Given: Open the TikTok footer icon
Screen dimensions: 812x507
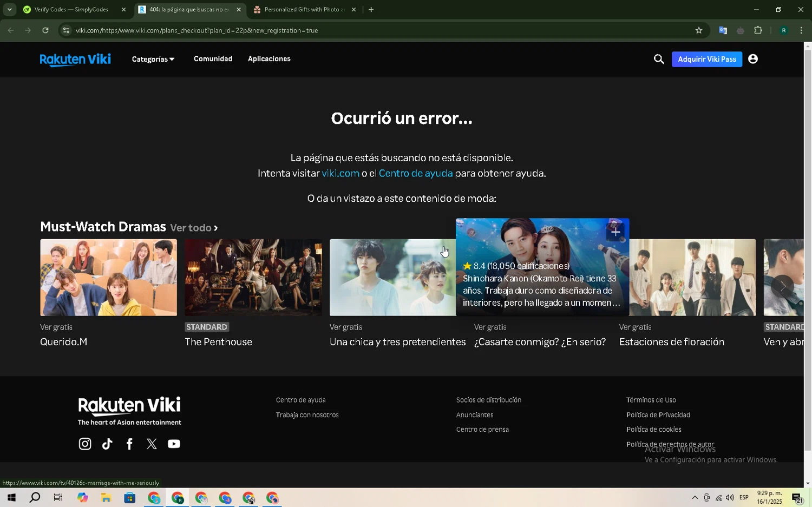Looking at the screenshot, I should coord(107,444).
